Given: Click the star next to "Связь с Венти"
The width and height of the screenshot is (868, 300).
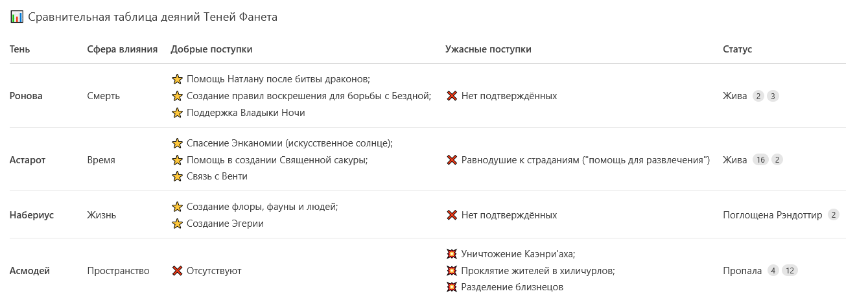Looking at the screenshot, I should pyautogui.click(x=177, y=176).
